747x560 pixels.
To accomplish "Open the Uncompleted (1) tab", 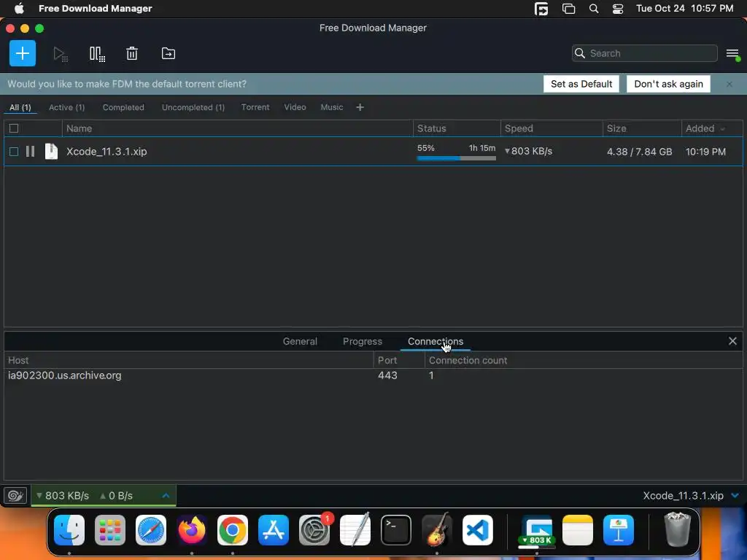I will coord(193,107).
